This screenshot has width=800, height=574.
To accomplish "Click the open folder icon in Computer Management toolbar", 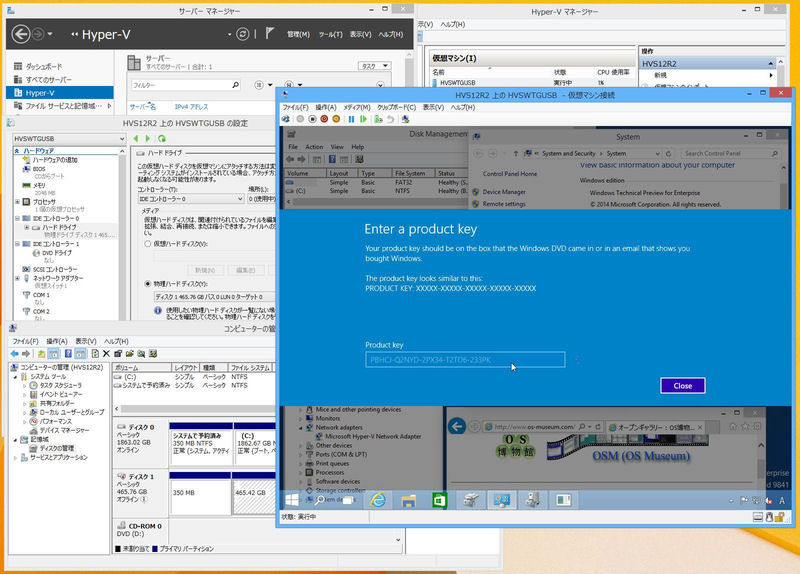I will [x=130, y=354].
